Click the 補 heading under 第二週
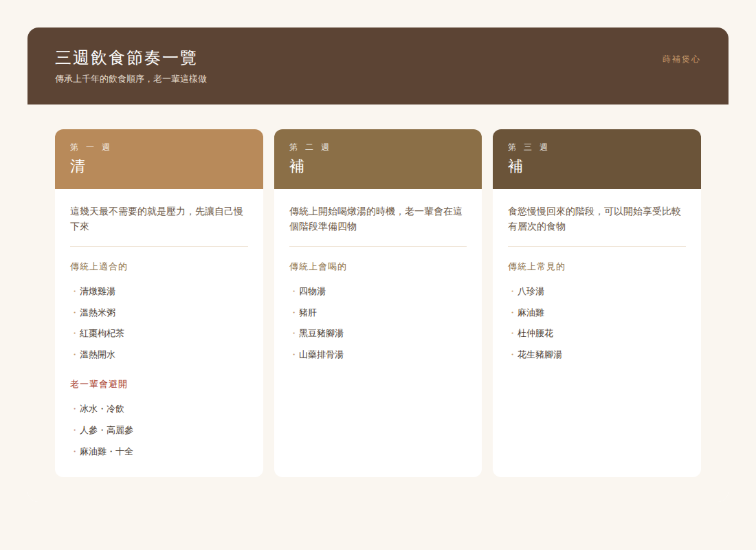 (x=296, y=166)
